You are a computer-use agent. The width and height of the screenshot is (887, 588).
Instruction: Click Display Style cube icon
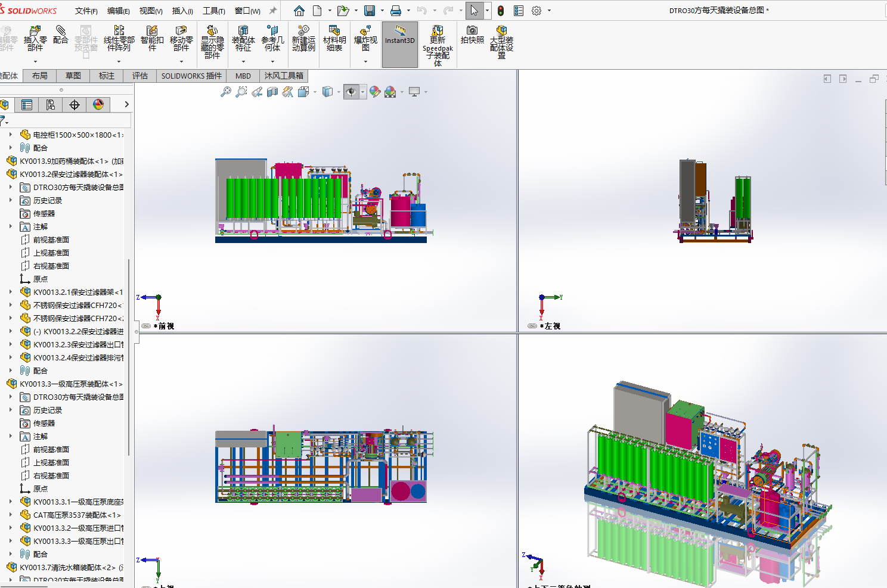pyautogui.click(x=327, y=92)
